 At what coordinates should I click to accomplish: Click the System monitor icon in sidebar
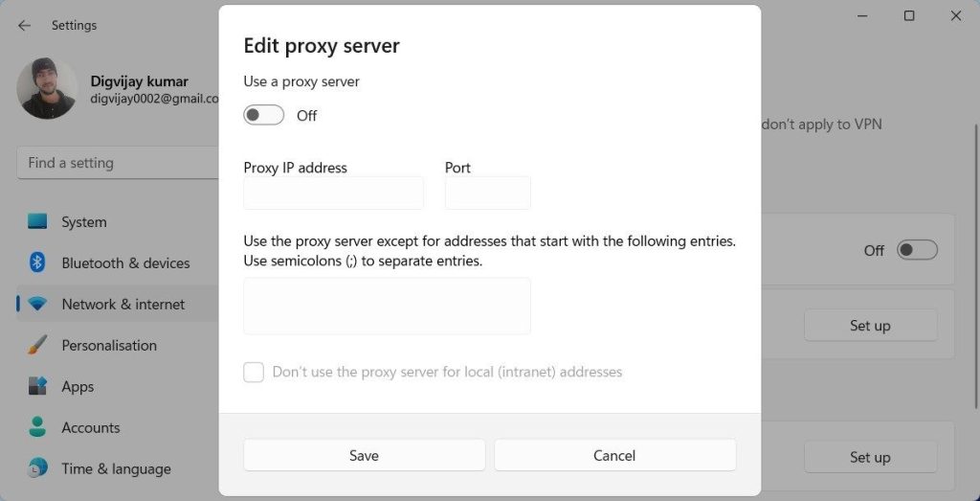point(37,221)
